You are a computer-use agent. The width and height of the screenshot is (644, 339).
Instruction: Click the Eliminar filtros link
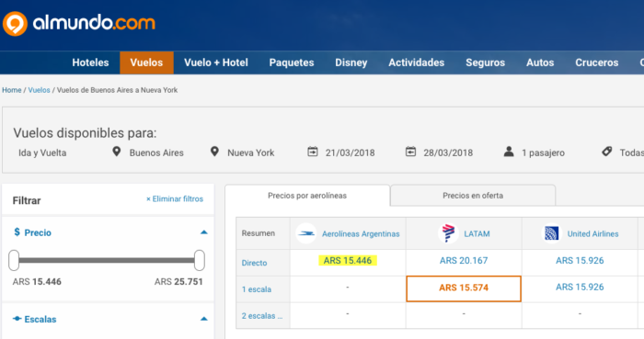coord(175,198)
